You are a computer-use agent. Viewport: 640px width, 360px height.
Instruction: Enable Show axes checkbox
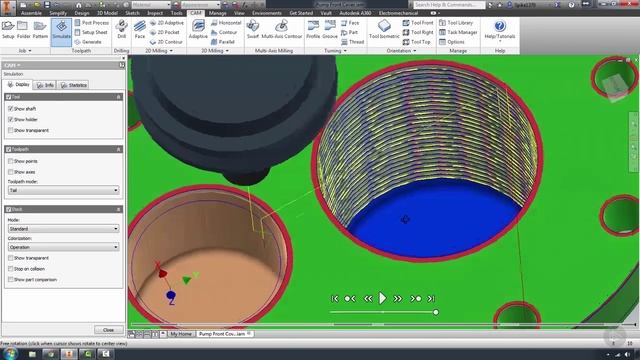pyautogui.click(x=11, y=172)
